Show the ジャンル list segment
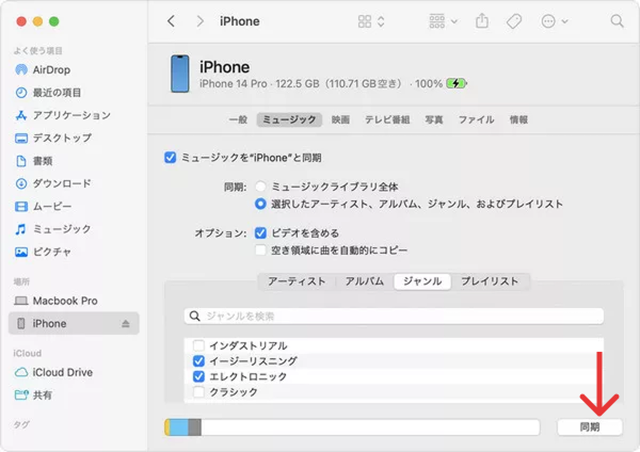 coord(422,281)
